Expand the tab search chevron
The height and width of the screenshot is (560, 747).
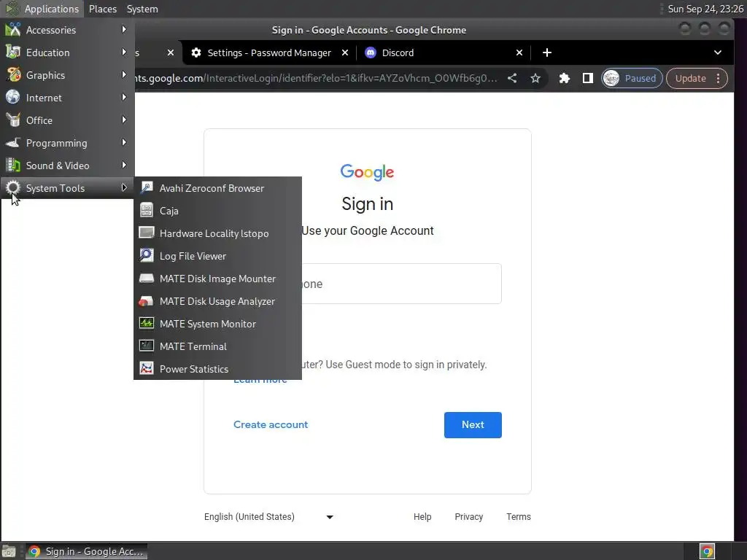718,52
